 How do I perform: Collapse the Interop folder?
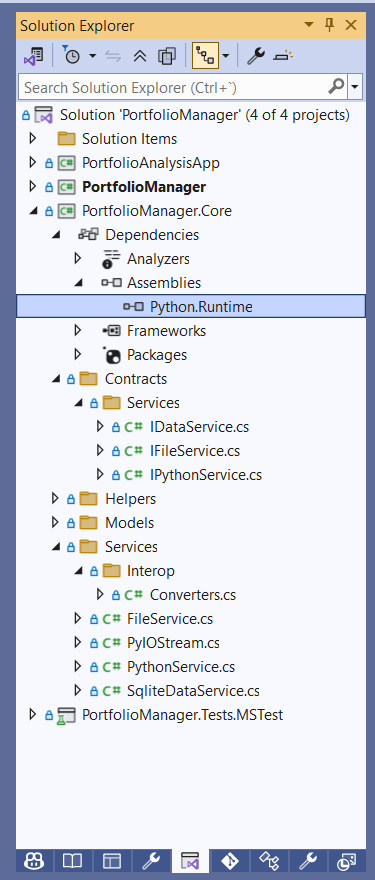78,571
